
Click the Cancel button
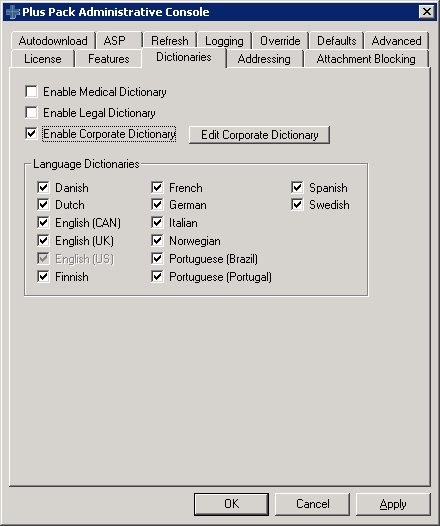[x=313, y=504]
